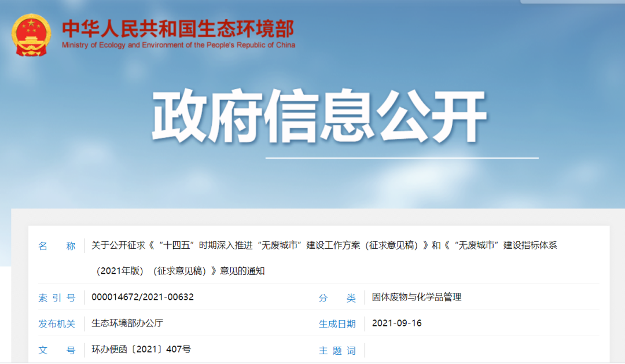The width and height of the screenshot is (625, 364).
Task: Click the 中华人民共和国生态环境部 site title
Action: 178,28
